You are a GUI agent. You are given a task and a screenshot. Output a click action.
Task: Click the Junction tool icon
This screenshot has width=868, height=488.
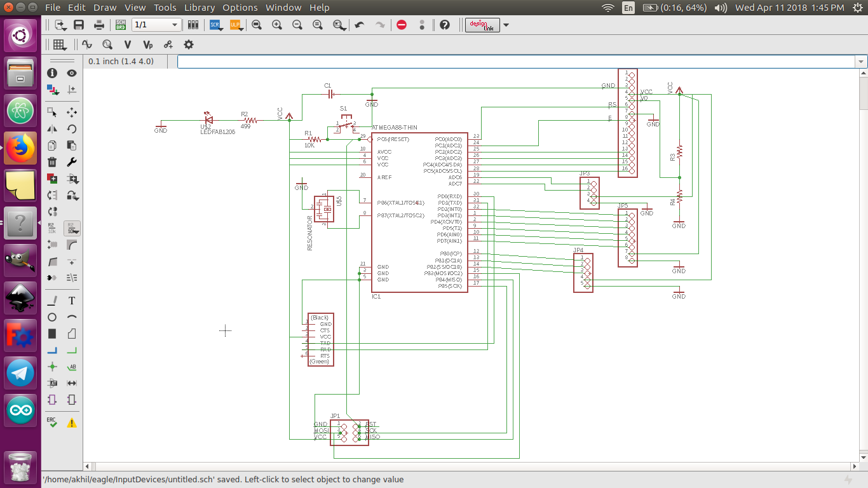[x=53, y=367]
